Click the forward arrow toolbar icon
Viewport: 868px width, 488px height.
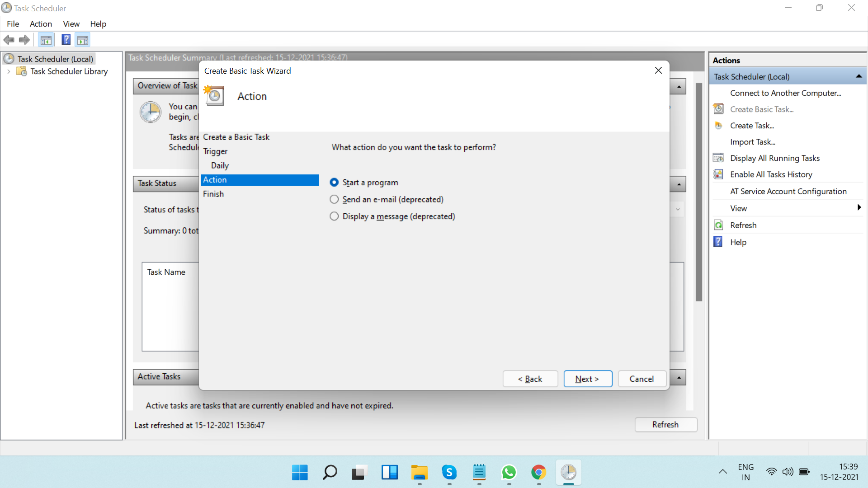[x=24, y=40]
